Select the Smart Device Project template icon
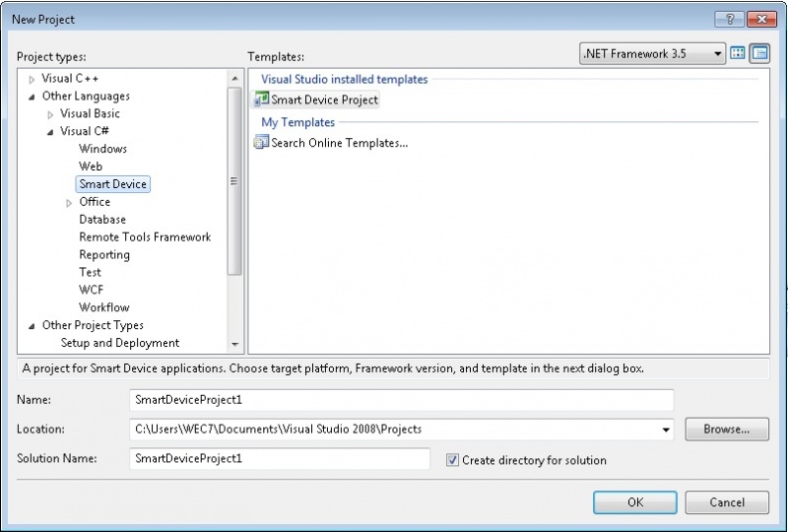788x532 pixels. click(x=261, y=100)
